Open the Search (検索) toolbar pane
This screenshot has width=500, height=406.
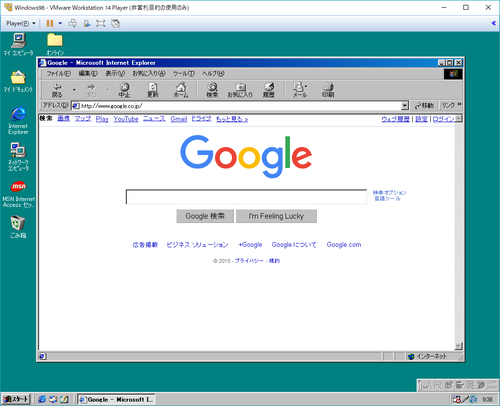coord(212,90)
